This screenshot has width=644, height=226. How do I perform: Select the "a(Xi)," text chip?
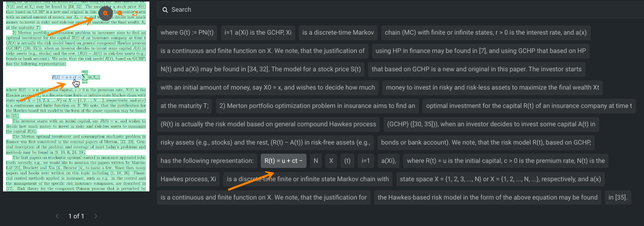click(x=388, y=161)
